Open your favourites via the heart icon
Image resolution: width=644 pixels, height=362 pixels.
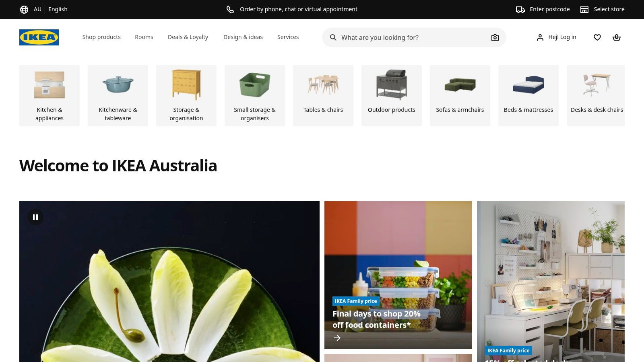(x=597, y=37)
